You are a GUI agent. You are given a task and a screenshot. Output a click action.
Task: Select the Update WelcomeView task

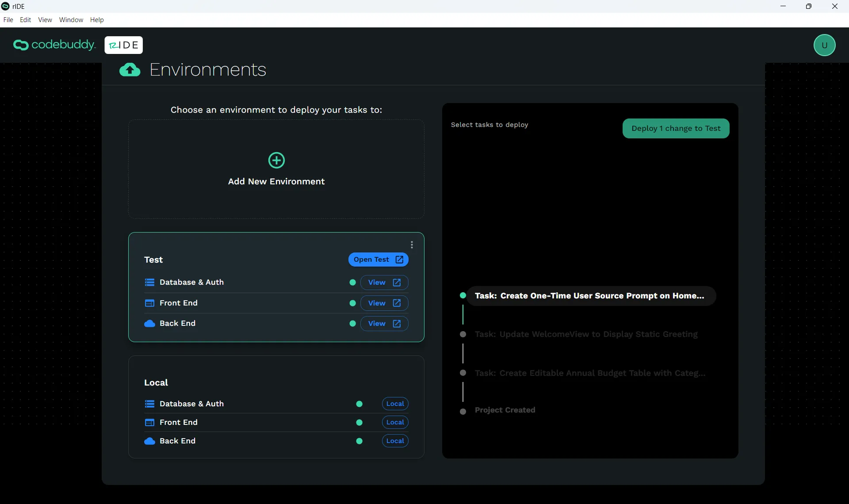[586, 335]
